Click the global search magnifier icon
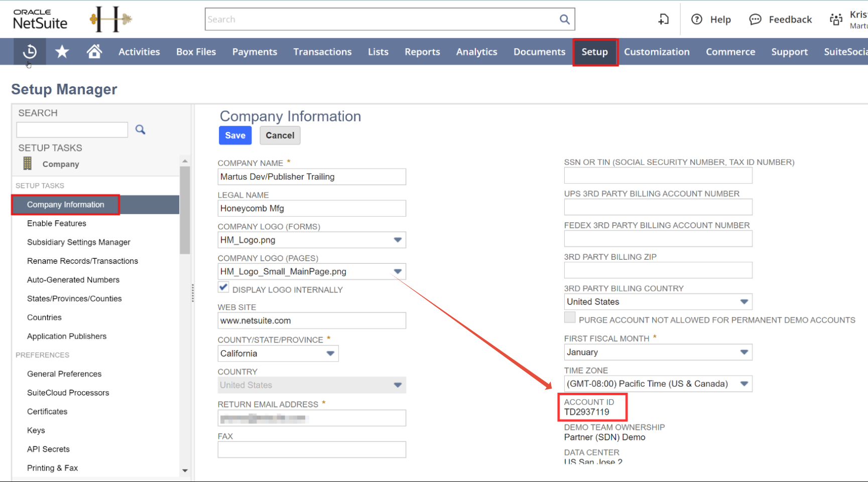This screenshot has width=868, height=482. [x=564, y=19]
